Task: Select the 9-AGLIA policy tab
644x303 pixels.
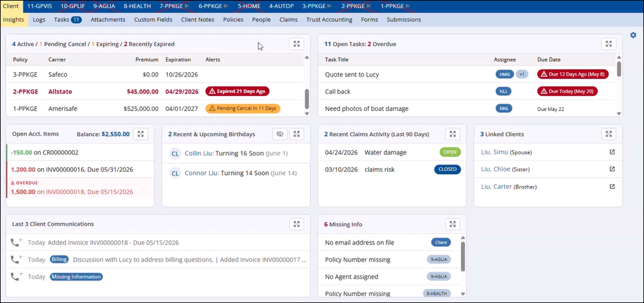Action: point(104,6)
